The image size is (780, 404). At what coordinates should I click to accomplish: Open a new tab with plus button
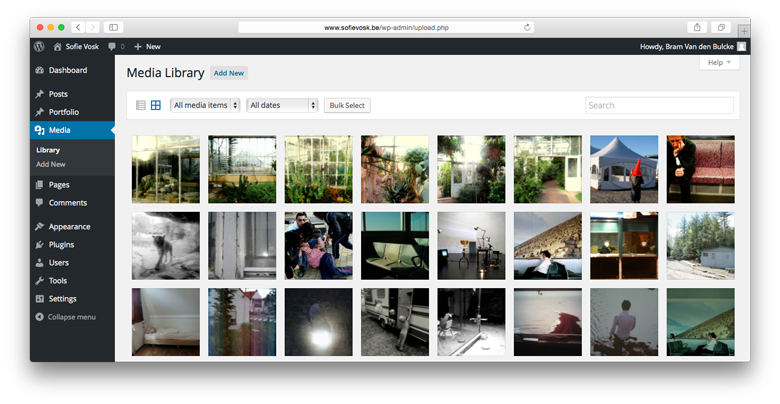[744, 31]
